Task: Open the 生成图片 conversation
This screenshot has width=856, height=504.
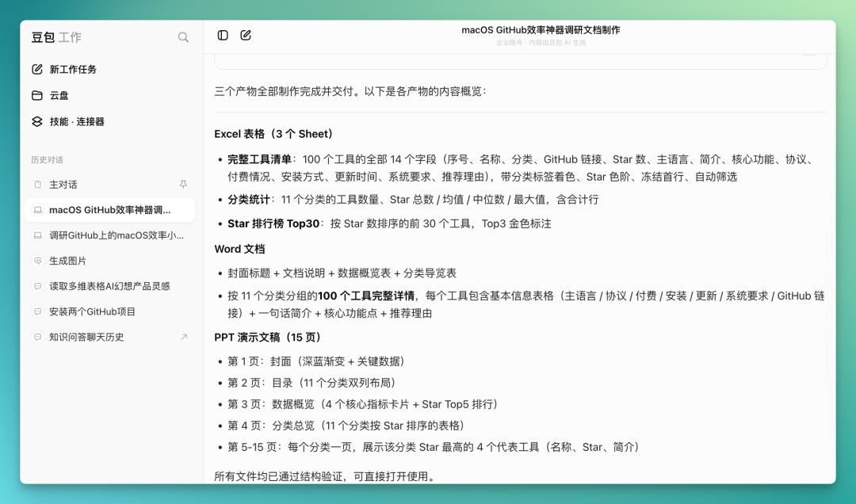Action: pyautogui.click(x=109, y=261)
